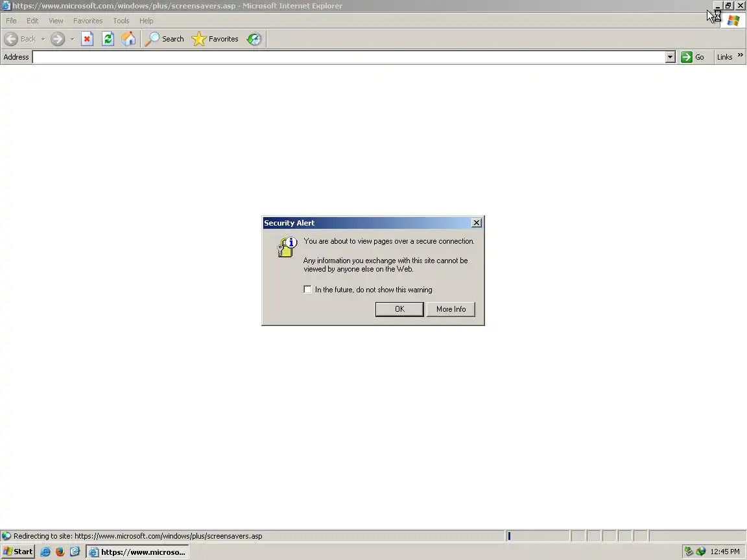The width and height of the screenshot is (747, 560).
Task: Open the Tools menu
Action: pyautogui.click(x=121, y=21)
